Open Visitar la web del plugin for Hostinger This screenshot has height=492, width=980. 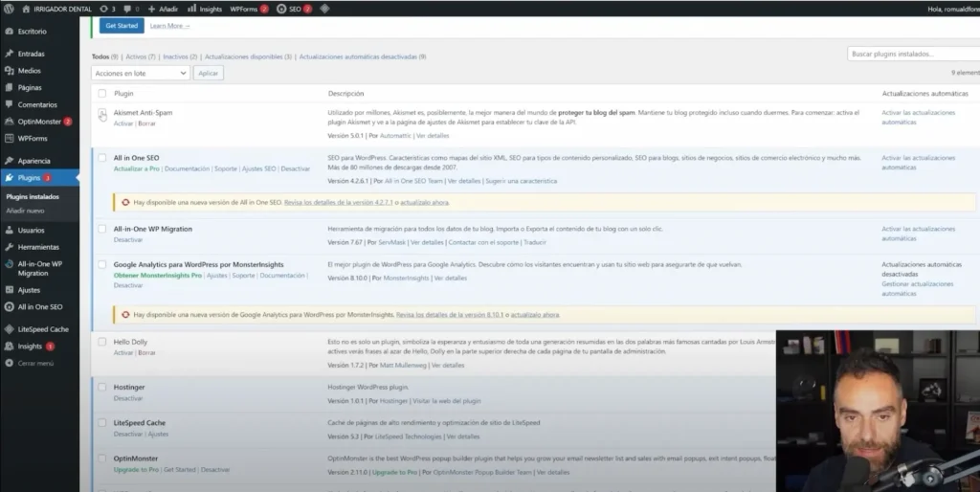pos(447,401)
